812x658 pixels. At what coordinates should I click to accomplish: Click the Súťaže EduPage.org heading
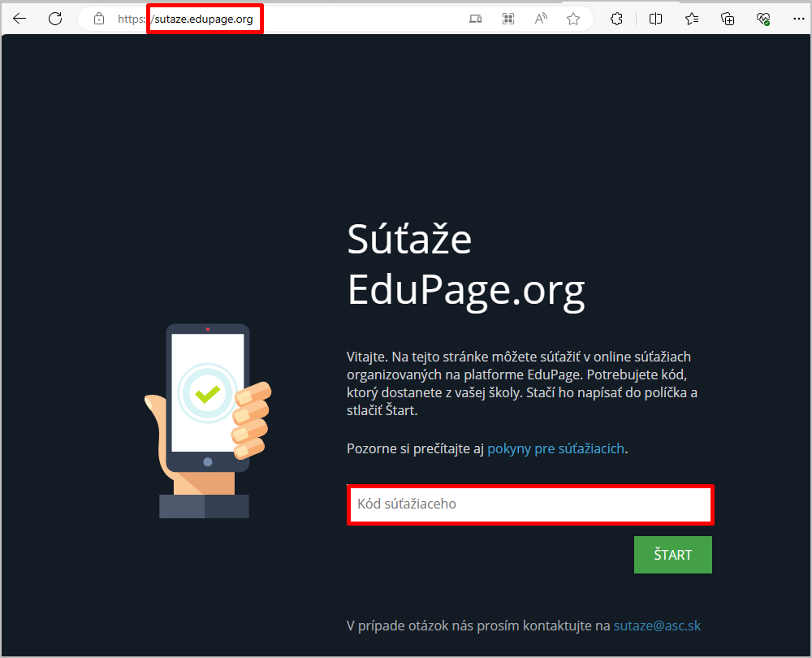(x=466, y=266)
